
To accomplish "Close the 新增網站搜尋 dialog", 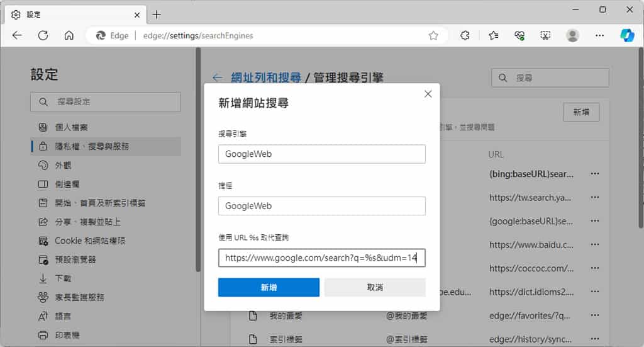I will (428, 94).
